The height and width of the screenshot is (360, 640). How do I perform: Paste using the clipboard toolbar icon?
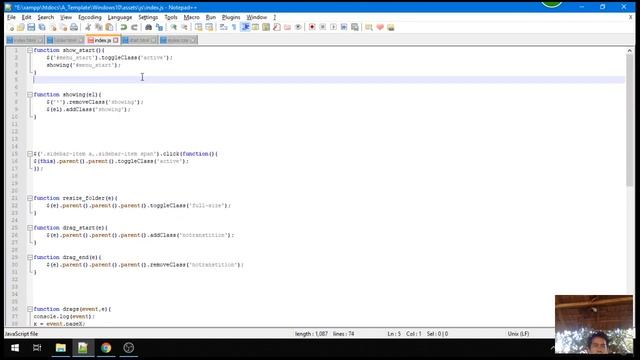109,27
